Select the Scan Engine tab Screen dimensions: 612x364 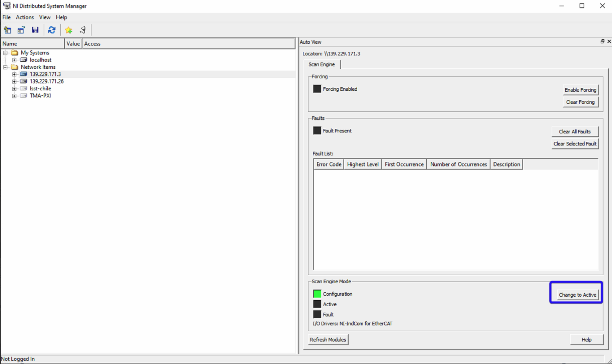322,64
